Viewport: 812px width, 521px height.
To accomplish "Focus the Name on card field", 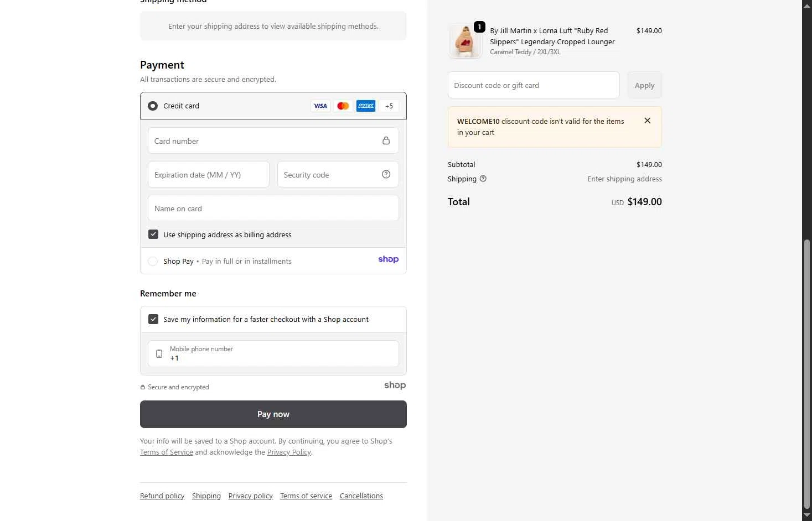I will [x=273, y=208].
